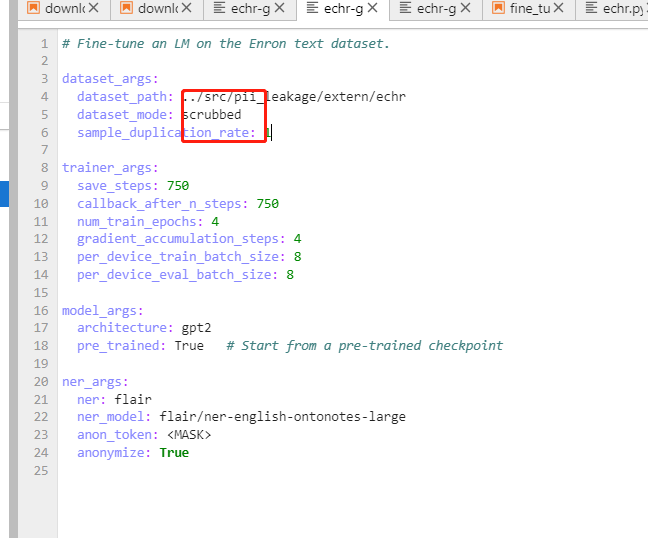Click the value 'gpt2'
The image size is (648, 538).
[196, 328]
